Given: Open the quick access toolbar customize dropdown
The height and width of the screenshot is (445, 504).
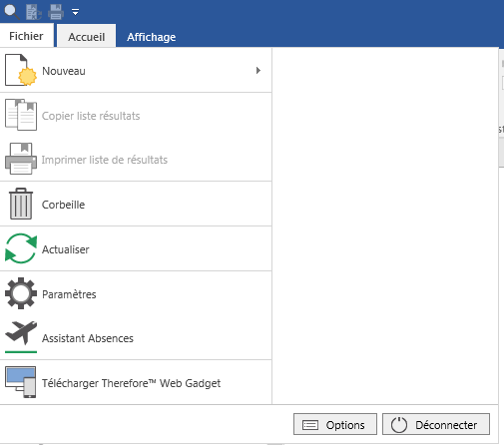Looking at the screenshot, I should (x=76, y=12).
